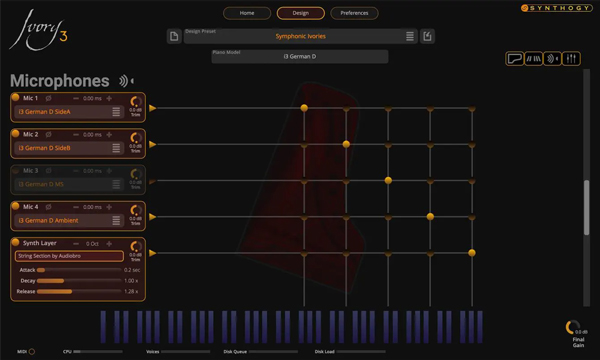
Task: Open the i3 German D SideA mic list
Action: tap(116, 112)
